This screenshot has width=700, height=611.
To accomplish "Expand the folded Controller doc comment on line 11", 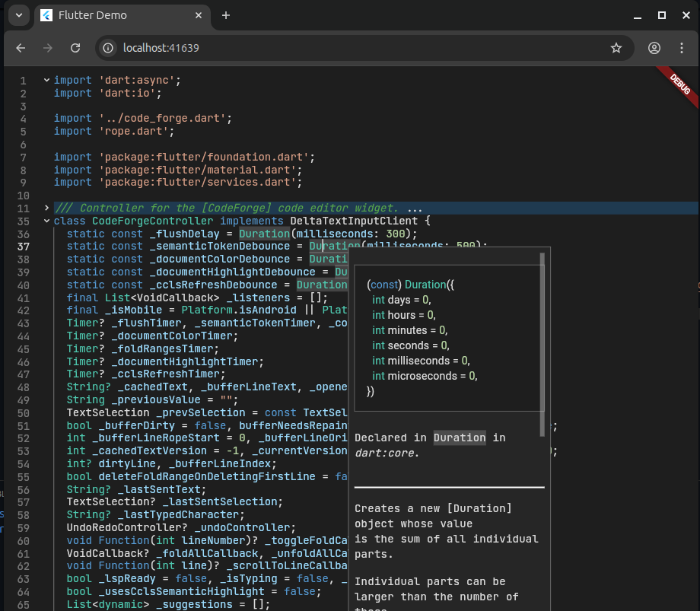I will (x=46, y=207).
